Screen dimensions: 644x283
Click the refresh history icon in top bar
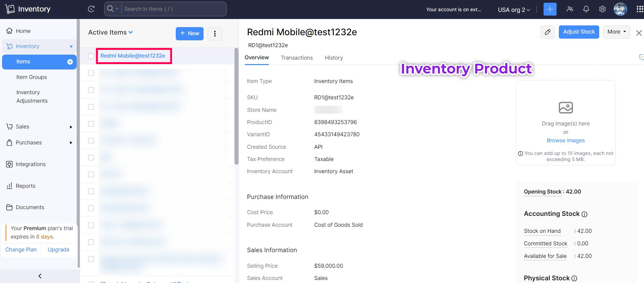91,9
